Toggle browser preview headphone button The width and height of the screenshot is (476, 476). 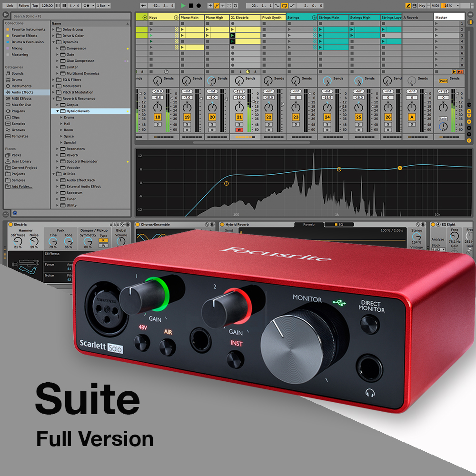click(x=15, y=213)
